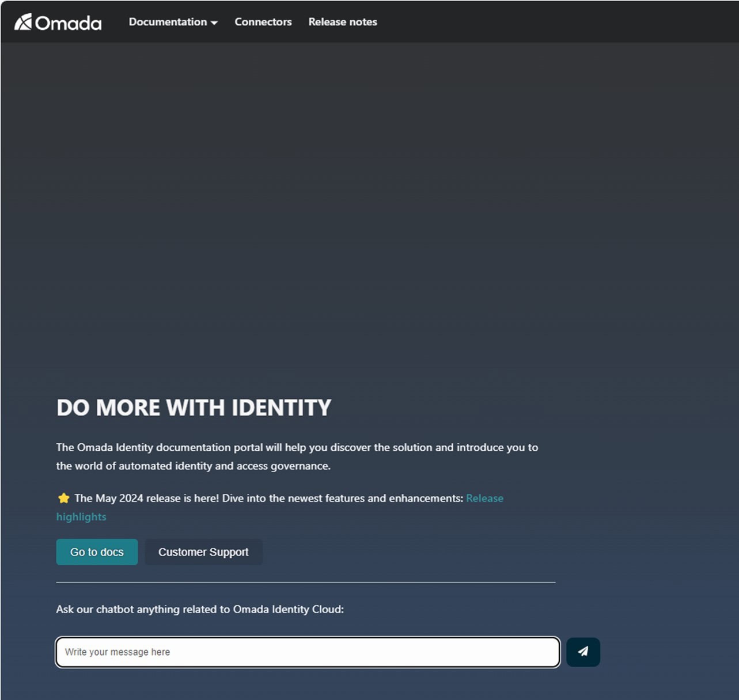Viewport: 739px width, 700px height.
Task: Click the Omada logo
Action: 57,22
